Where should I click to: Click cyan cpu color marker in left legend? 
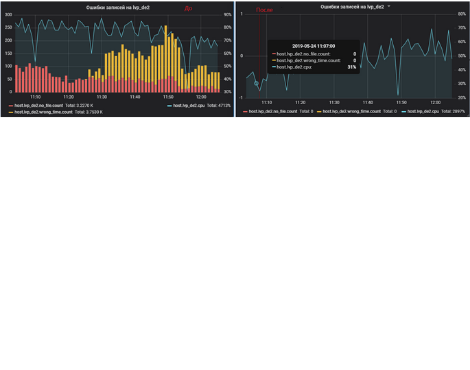point(170,106)
